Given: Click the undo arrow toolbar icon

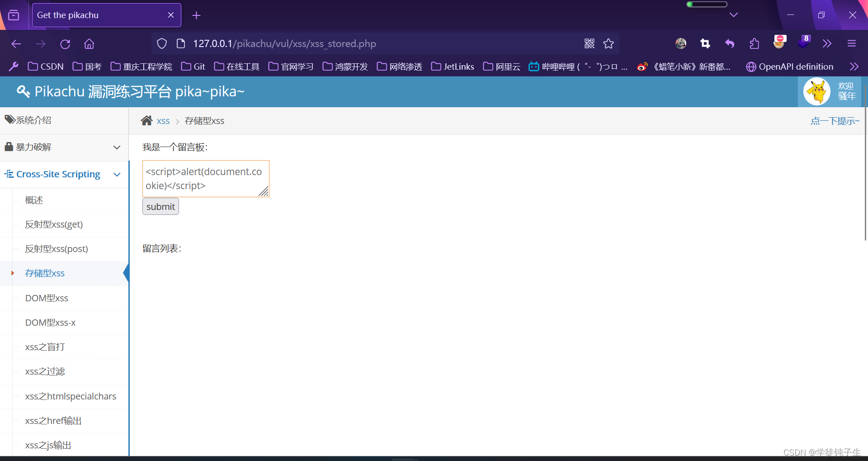Looking at the screenshot, I should (730, 43).
